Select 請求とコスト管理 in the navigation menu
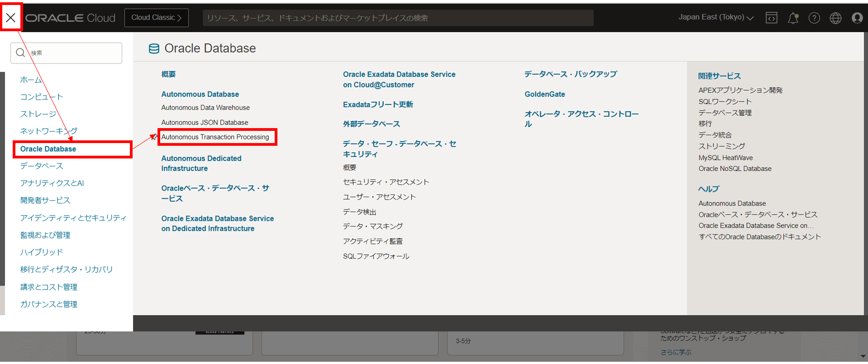This screenshot has width=868, height=364. click(x=49, y=287)
